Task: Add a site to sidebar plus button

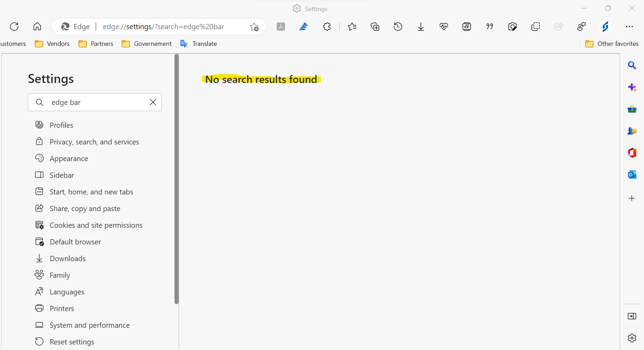Action: click(x=632, y=198)
